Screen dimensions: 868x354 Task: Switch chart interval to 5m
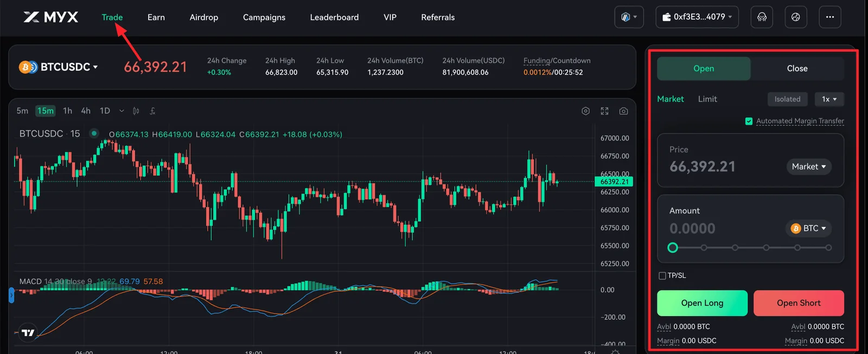pos(22,111)
